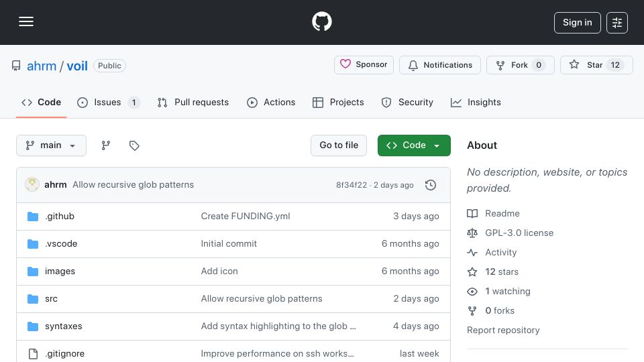Viewport: 644px width, 362px height.
Task: Open the .vscode folder
Action: coord(61,244)
